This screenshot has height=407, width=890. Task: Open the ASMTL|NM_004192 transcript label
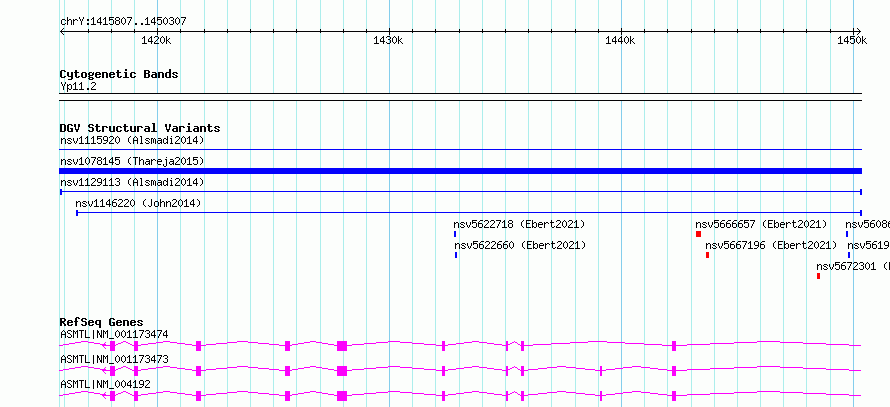(x=106, y=385)
